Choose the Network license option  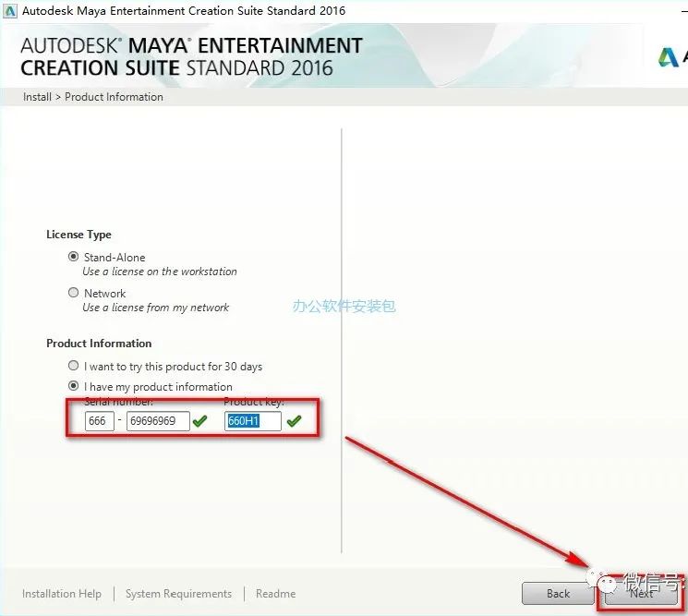point(73,293)
